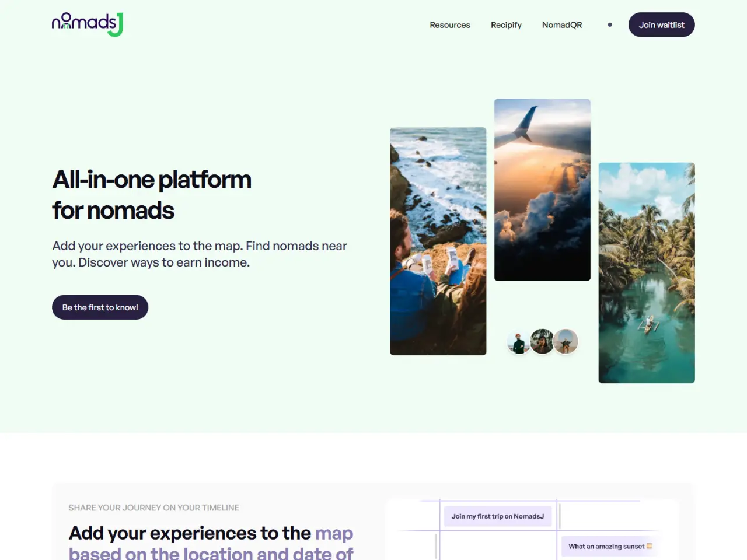747x560 pixels.
Task: Click Be the first to know! button
Action: pos(100,307)
